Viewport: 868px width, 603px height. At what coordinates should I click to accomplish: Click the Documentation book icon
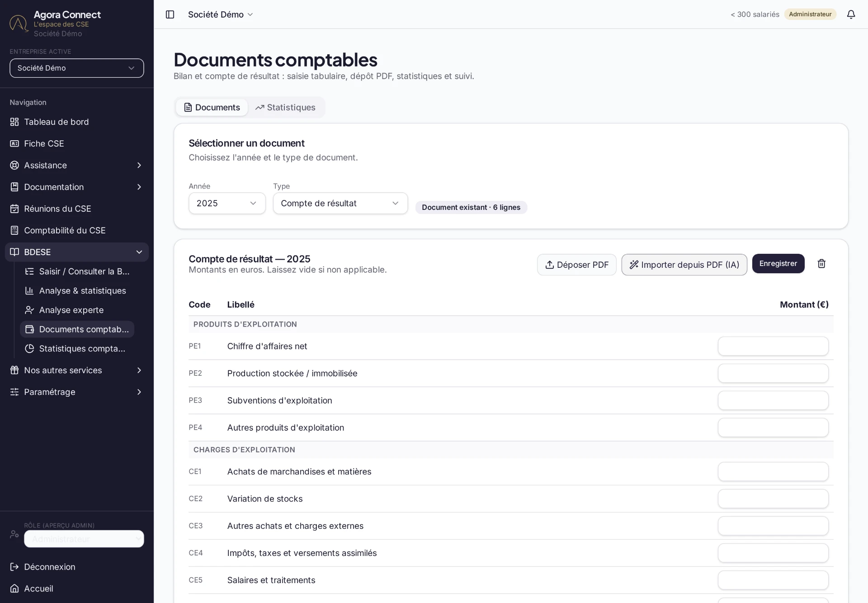[x=14, y=187]
